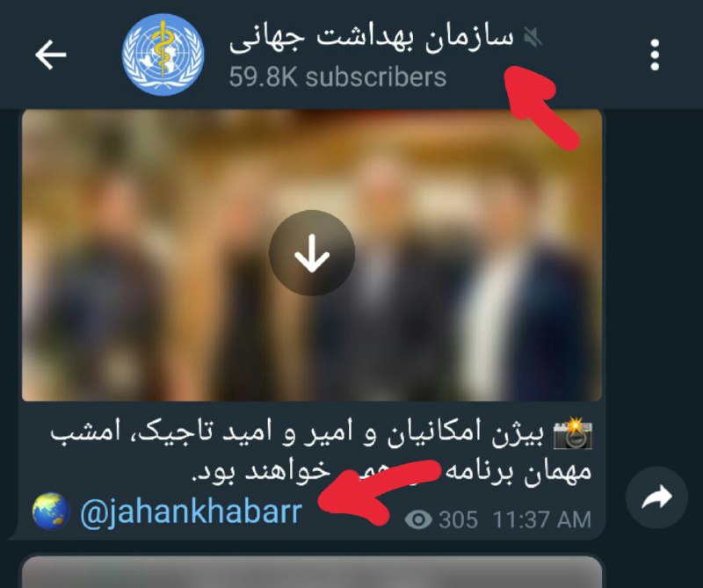Open the WHO logo channel avatar

point(163,54)
